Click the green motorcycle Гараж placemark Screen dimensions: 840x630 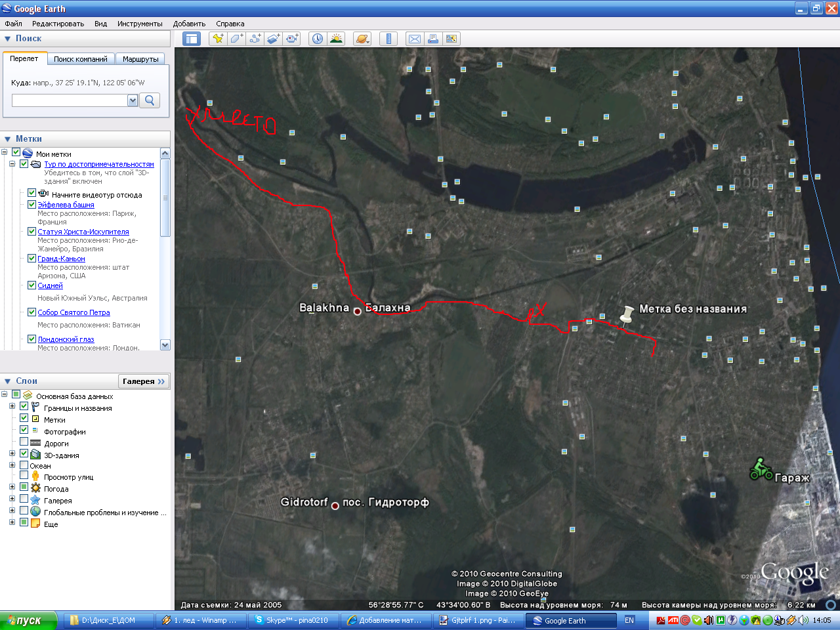(x=761, y=469)
